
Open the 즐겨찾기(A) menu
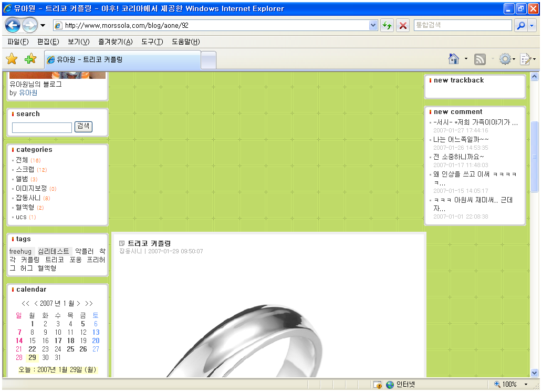point(115,42)
